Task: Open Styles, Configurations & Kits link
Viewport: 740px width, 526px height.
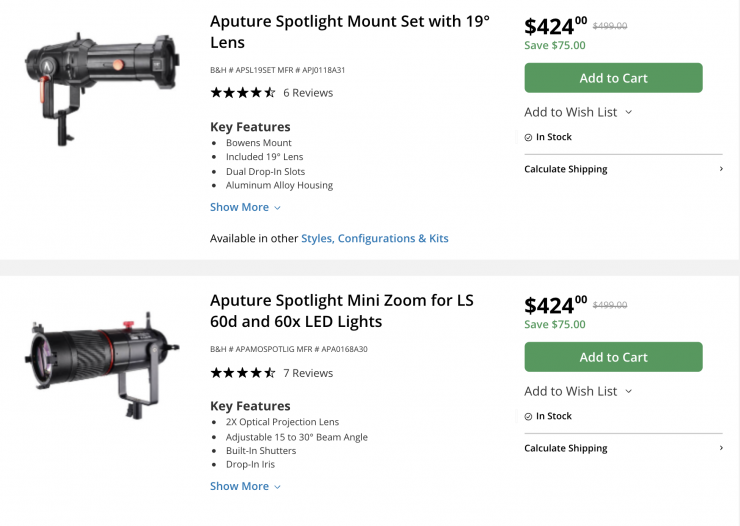Action: [x=375, y=238]
